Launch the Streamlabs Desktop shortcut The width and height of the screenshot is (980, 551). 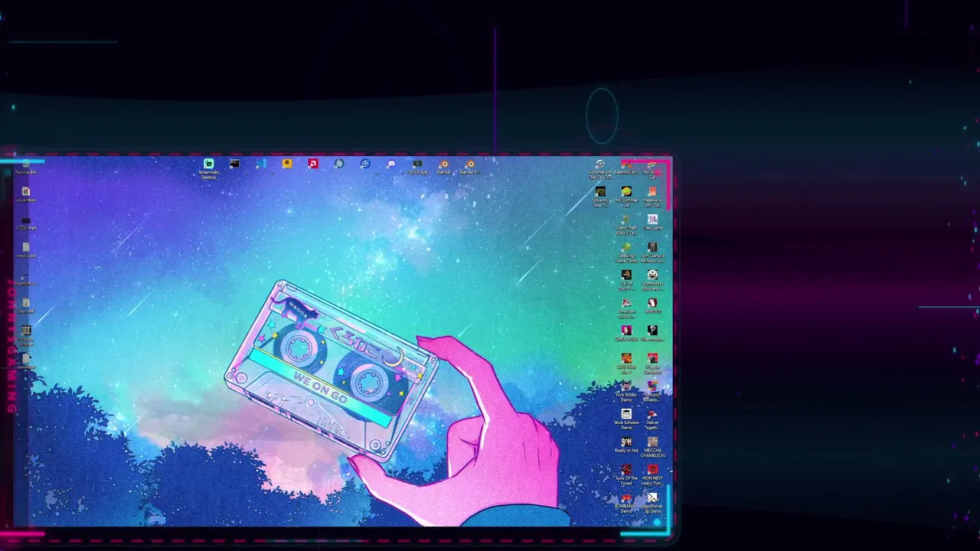coord(208,169)
